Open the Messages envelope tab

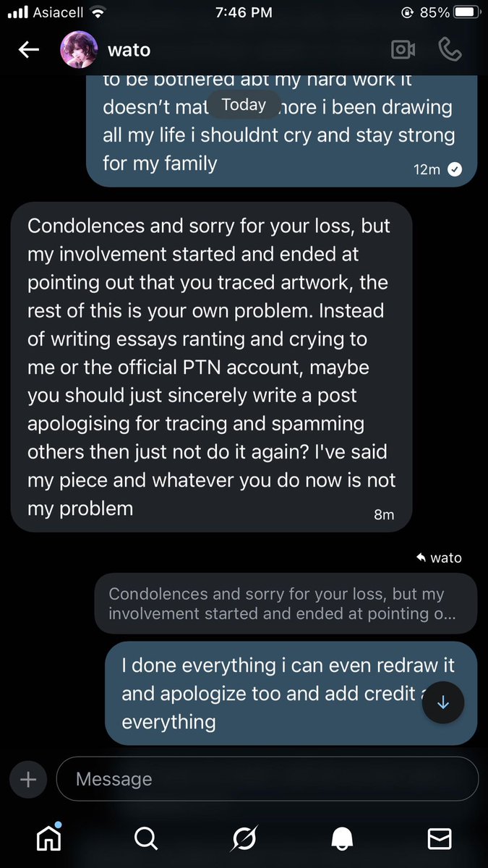(440, 838)
